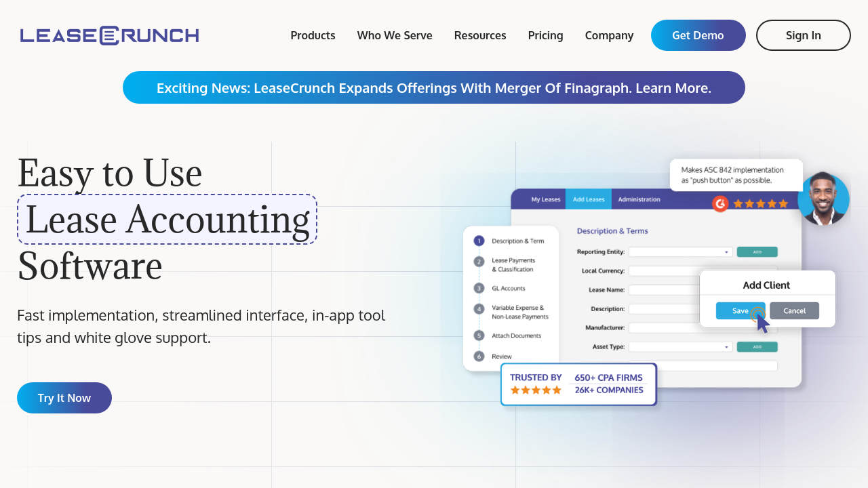
Task: Open the Finagraph merger announcement banner
Action: (434, 87)
